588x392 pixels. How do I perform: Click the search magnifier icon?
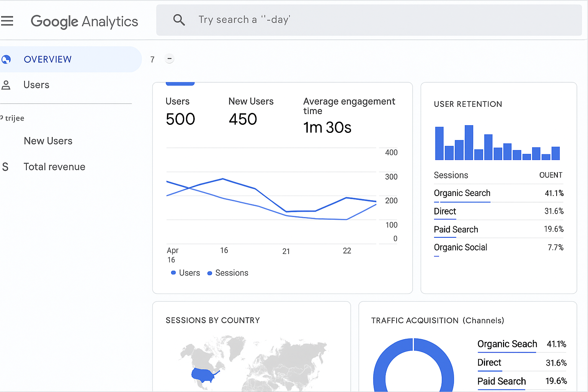179,20
